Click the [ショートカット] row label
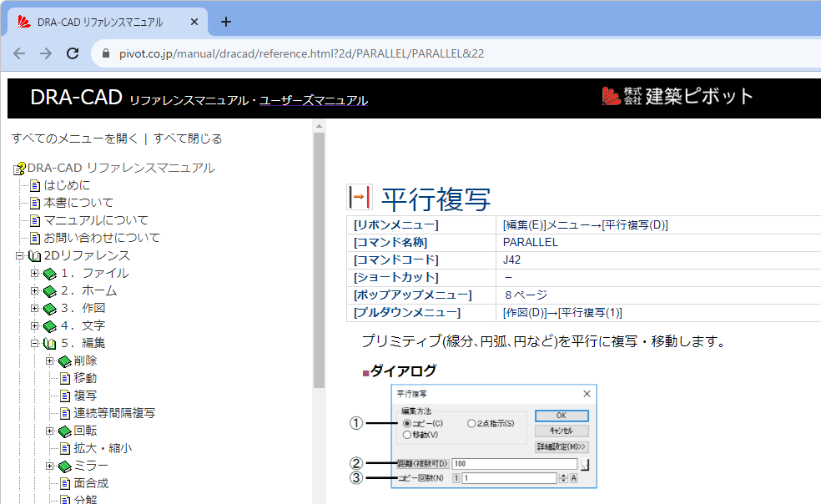Viewport: 821px width, 504px height. (395, 277)
